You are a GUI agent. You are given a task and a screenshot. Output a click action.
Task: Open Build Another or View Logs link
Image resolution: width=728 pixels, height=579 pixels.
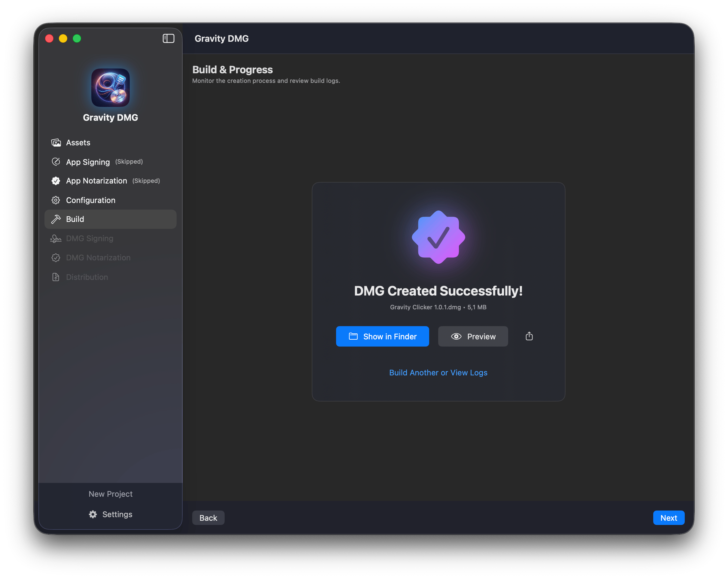pos(438,372)
